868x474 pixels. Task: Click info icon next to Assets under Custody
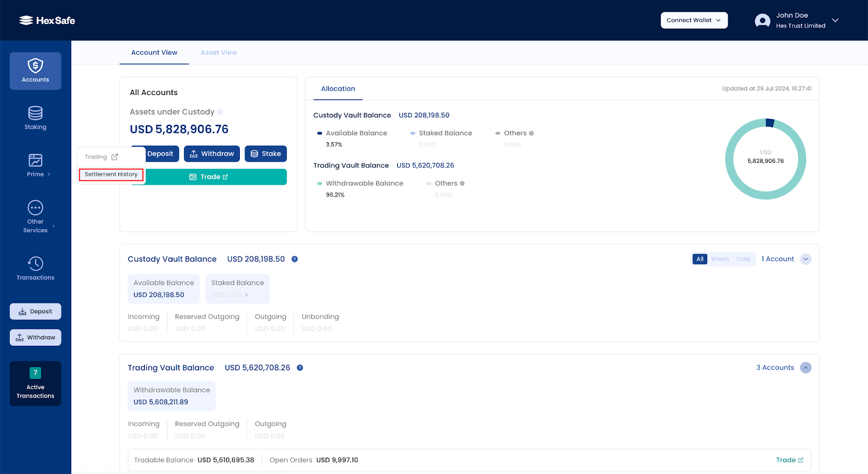point(220,112)
